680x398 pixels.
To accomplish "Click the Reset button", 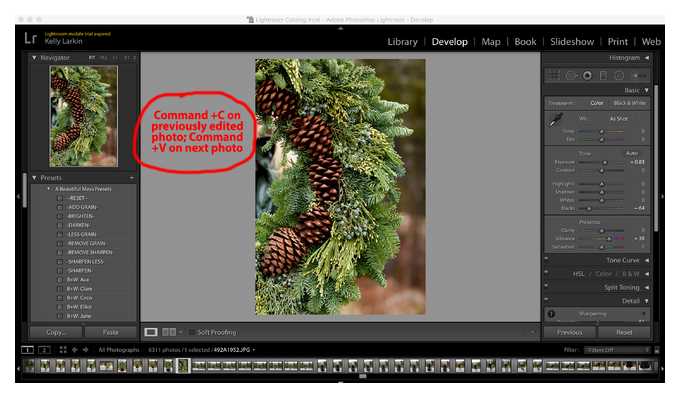I will [624, 332].
